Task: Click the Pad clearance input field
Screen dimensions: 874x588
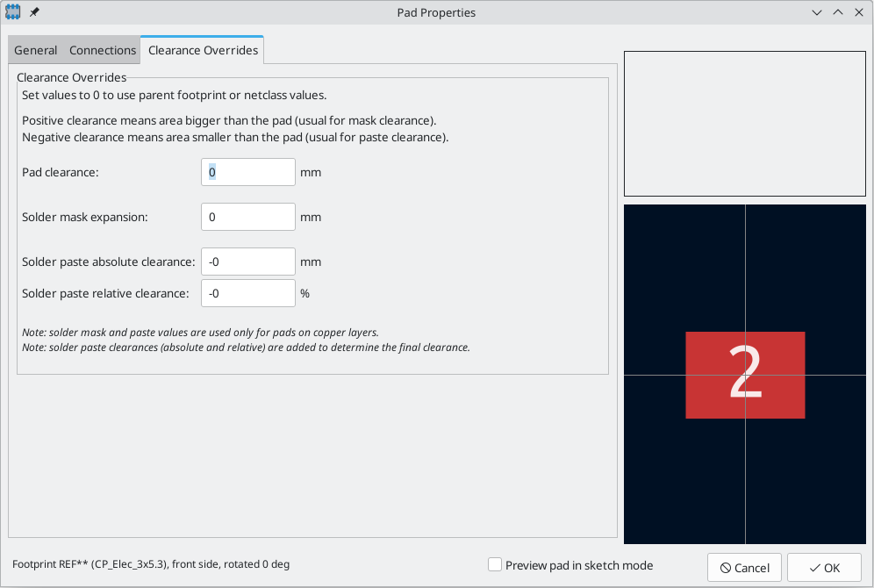Action: coord(248,172)
